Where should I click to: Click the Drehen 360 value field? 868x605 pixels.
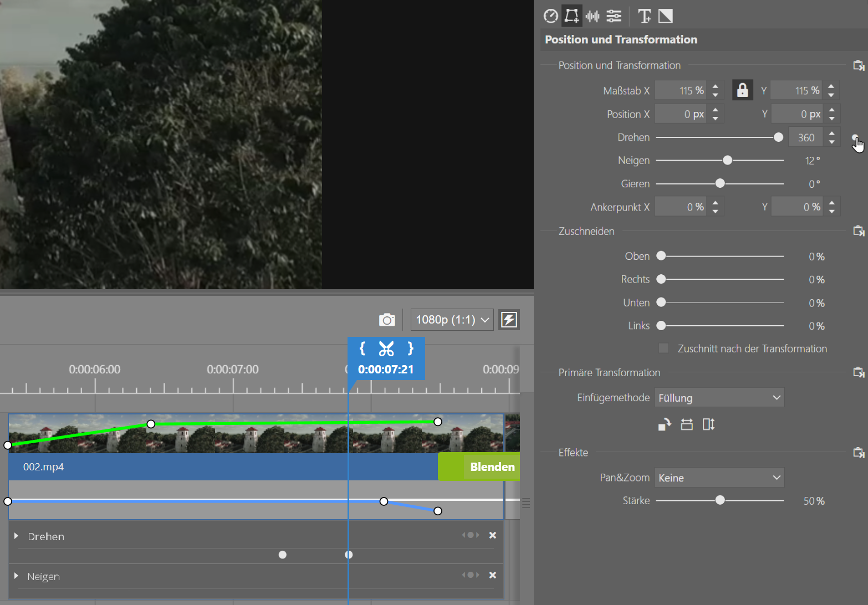click(x=806, y=137)
